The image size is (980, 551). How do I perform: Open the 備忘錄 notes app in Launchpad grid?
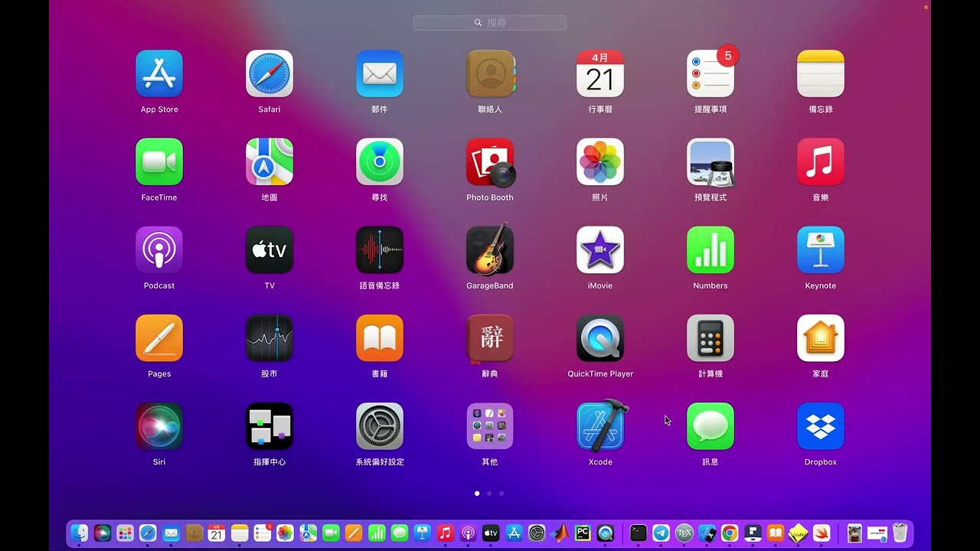pyautogui.click(x=821, y=73)
